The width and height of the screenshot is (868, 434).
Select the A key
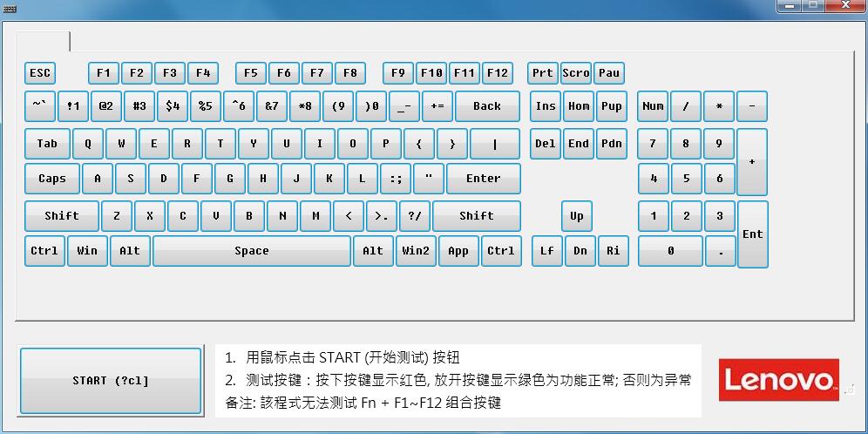[98, 179]
